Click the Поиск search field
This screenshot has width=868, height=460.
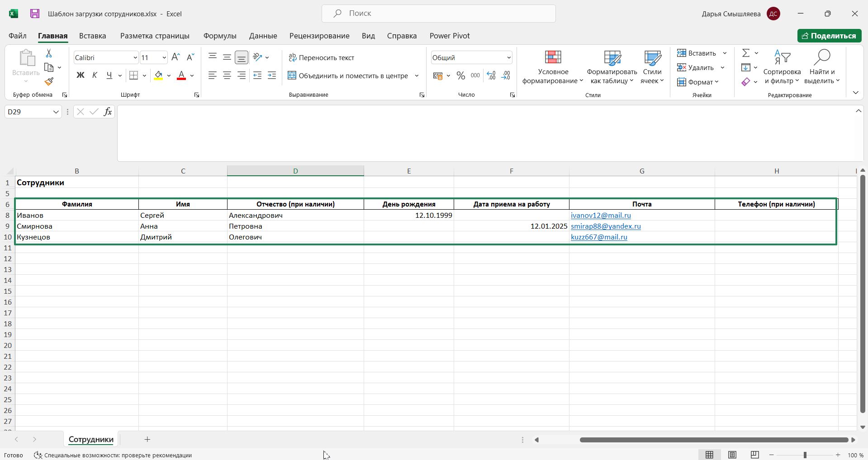438,14
